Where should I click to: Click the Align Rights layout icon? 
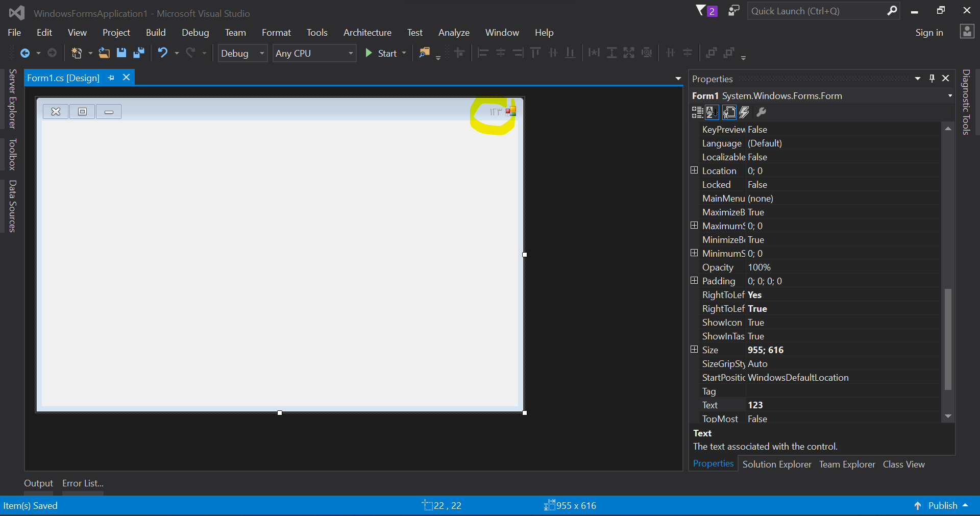[x=518, y=53]
